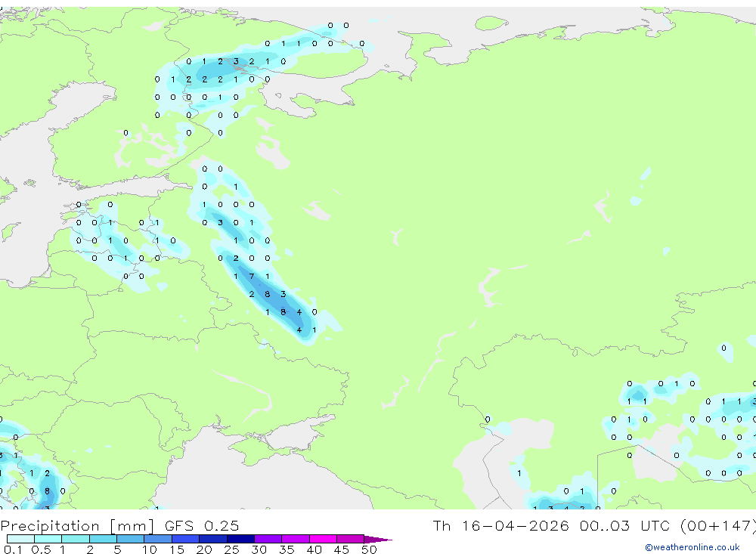Screen dimensions: 756x554
Task: Click the legend label '30'
Action: click(x=259, y=549)
